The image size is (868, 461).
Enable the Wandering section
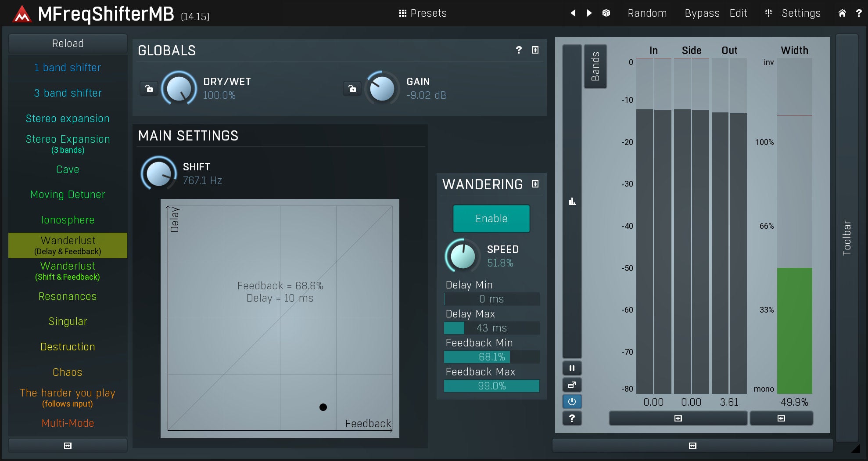(x=491, y=219)
